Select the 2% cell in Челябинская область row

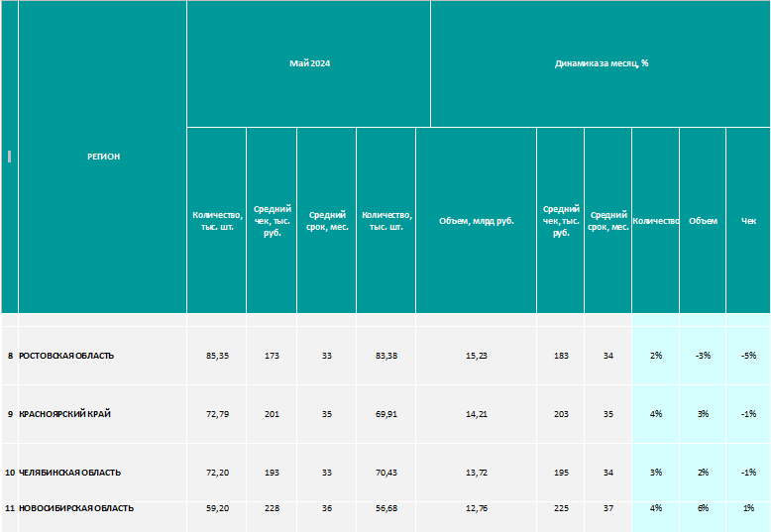point(703,473)
